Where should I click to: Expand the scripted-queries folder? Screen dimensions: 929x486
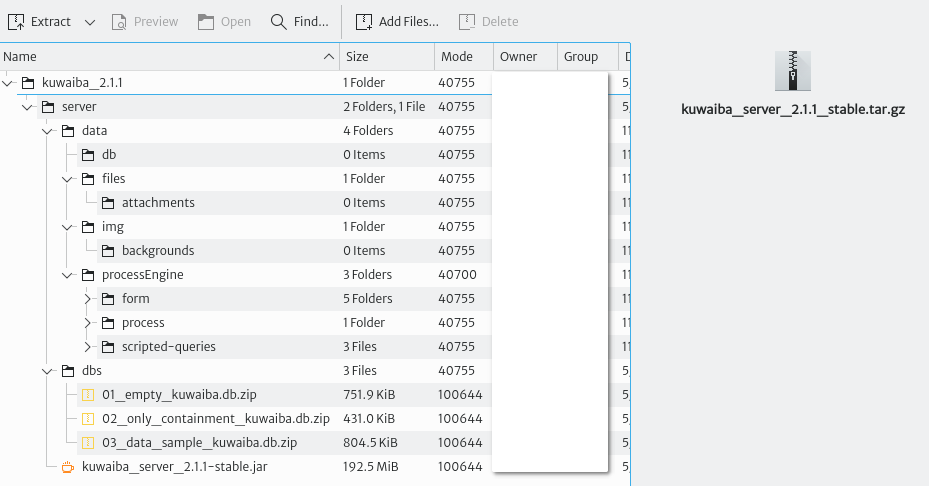(88, 347)
